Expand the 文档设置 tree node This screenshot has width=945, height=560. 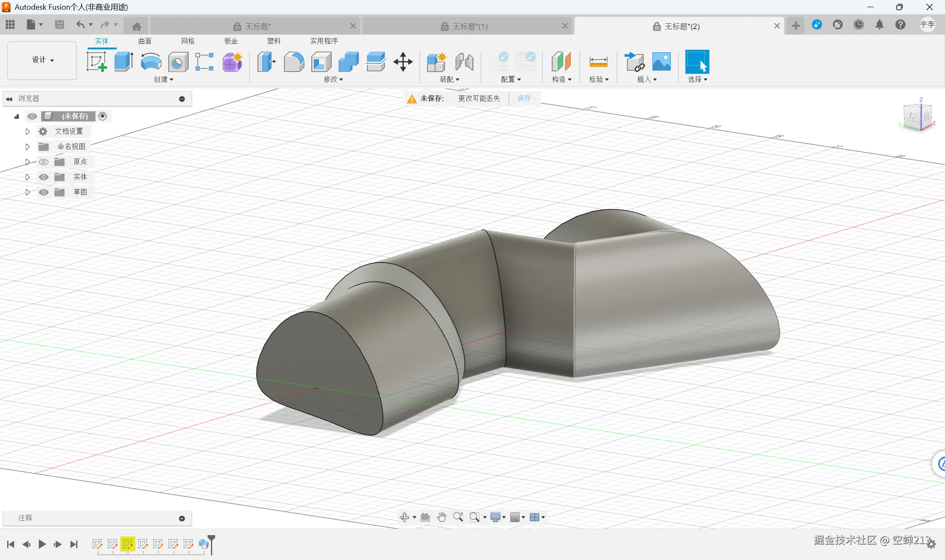pos(28,132)
